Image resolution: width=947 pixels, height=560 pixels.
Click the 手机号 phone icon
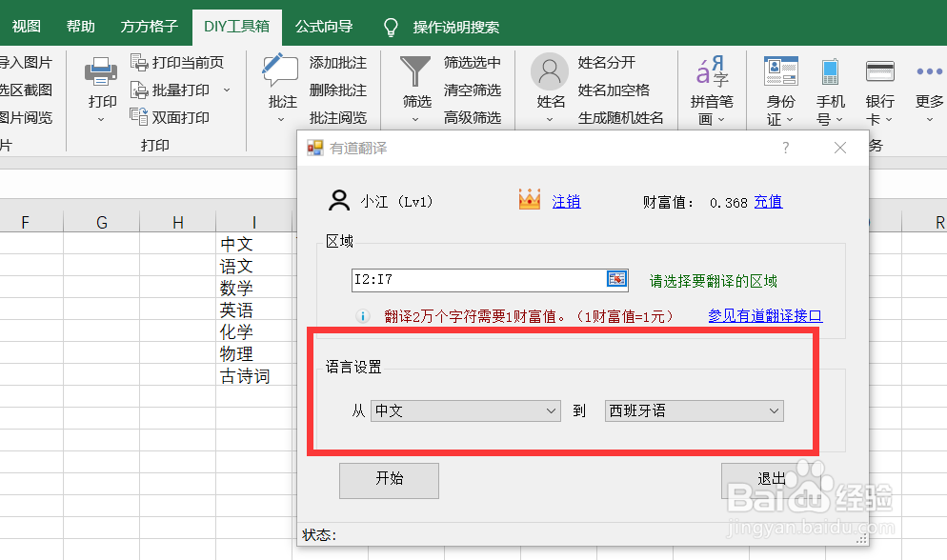(x=831, y=71)
